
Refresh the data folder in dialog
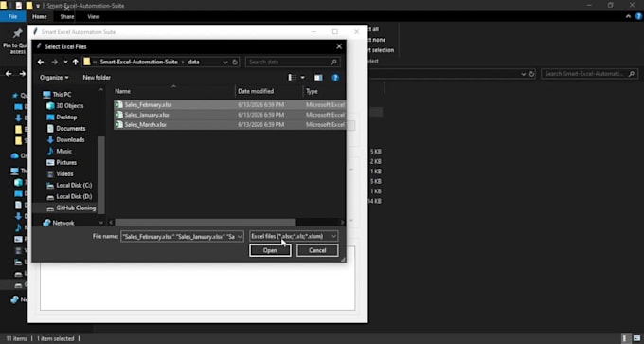(x=235, y=62)
